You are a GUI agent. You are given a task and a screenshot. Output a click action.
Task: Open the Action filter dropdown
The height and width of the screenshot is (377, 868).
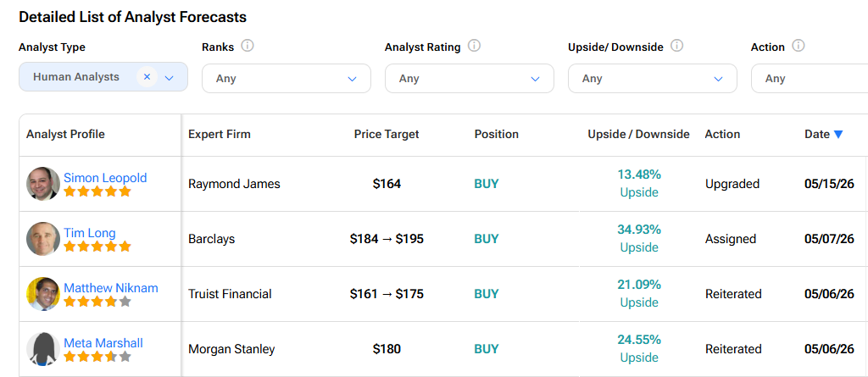click(x=810, y=79)
